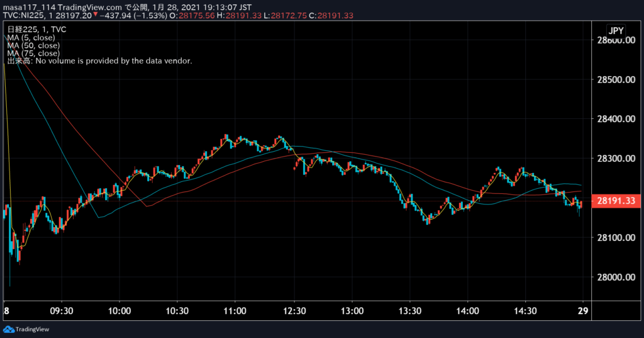Click the O:28175.56 open value
Screen dimensions: 644x338
[x=192, y=15]
